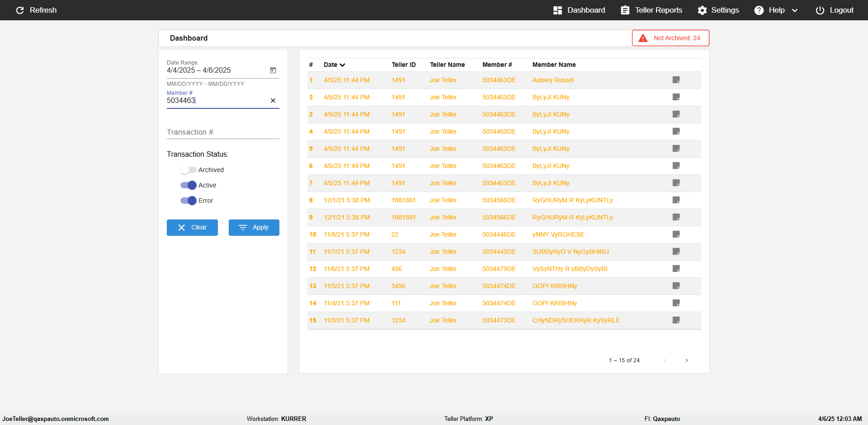Enable the Archived status toggle
Screen dimensions: 868x425
pos(188,170)
